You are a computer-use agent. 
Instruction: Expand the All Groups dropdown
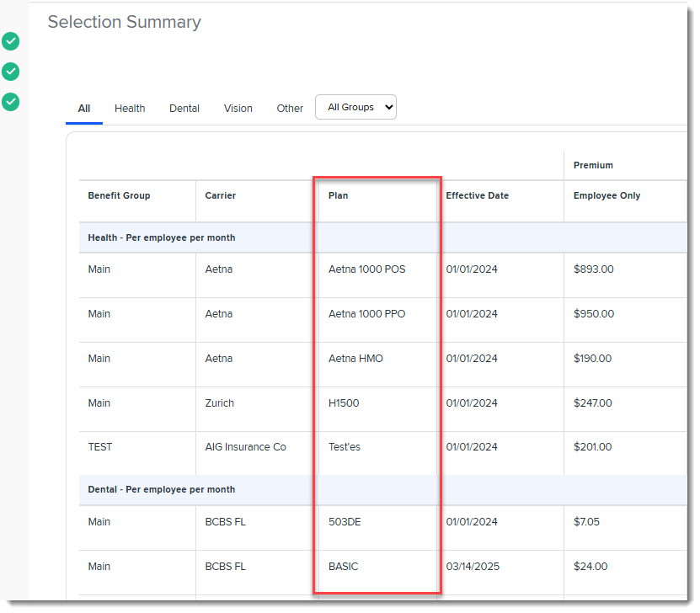tap(355, 107)
